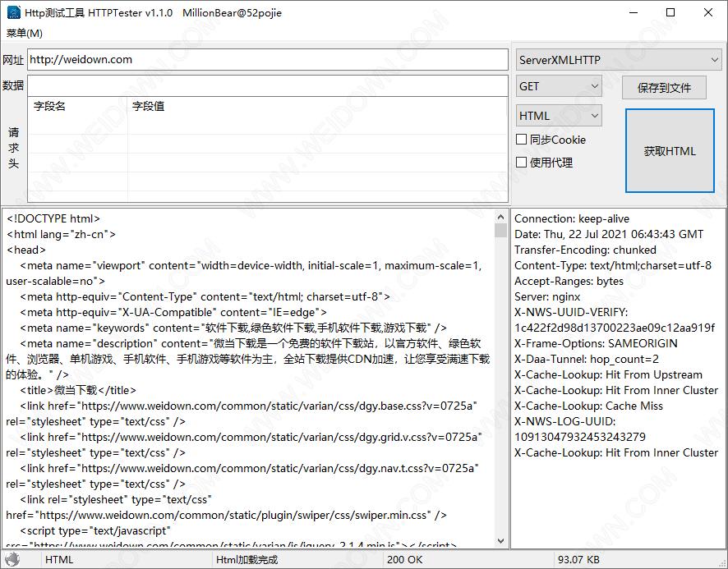Click 'HTML' status bar entry
Viewport: 728px width, 569px height.
click(x=59, y=560)
